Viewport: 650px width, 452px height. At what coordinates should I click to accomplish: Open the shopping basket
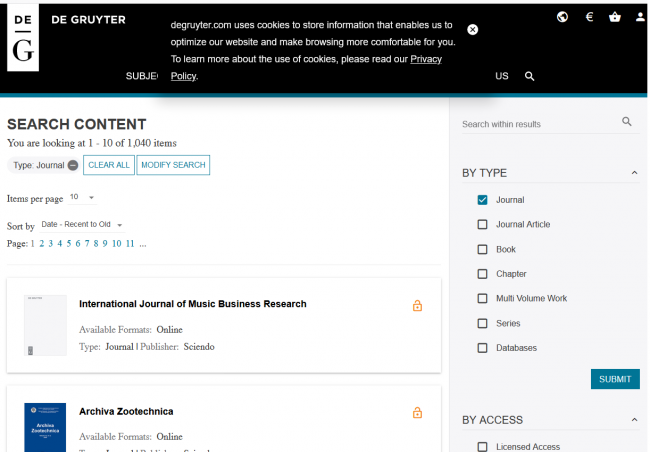coord(614,17)
